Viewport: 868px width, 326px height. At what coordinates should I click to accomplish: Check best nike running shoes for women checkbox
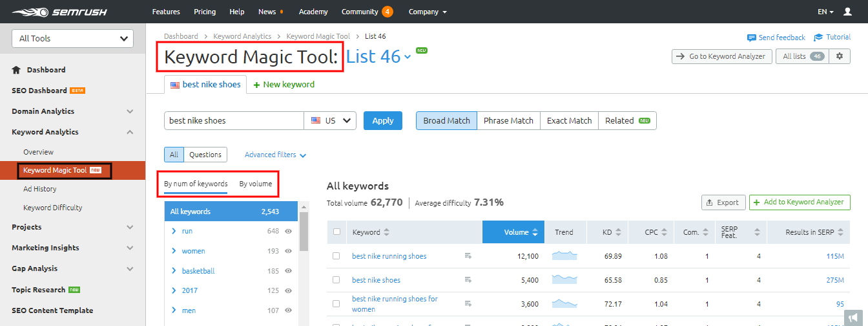(336, 304)
